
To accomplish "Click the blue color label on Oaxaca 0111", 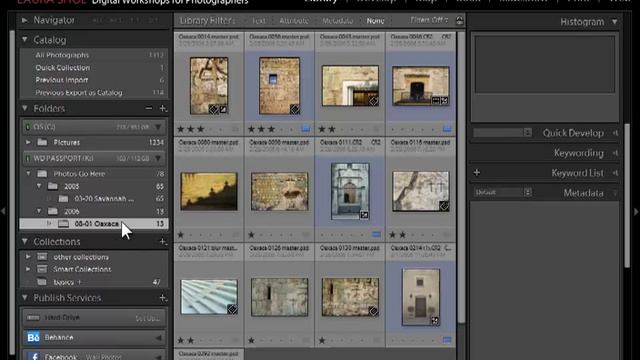I will (376, 235).
